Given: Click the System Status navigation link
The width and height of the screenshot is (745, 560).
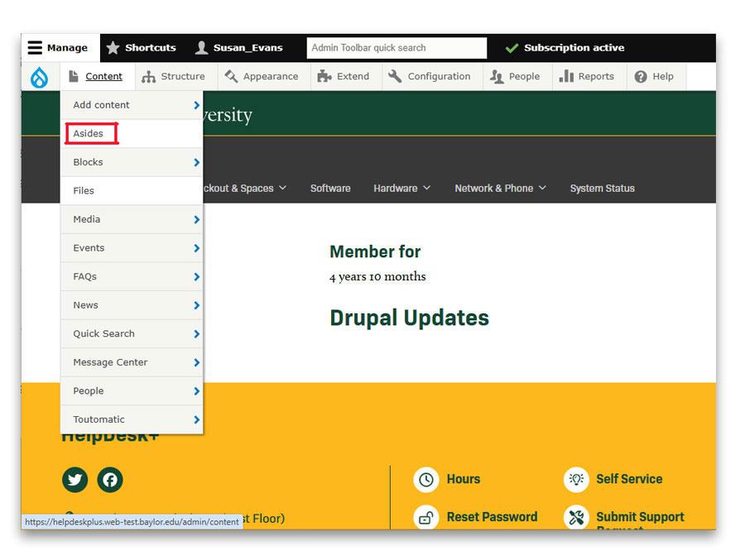Looking at the screenshot, I should click(602, 188).
